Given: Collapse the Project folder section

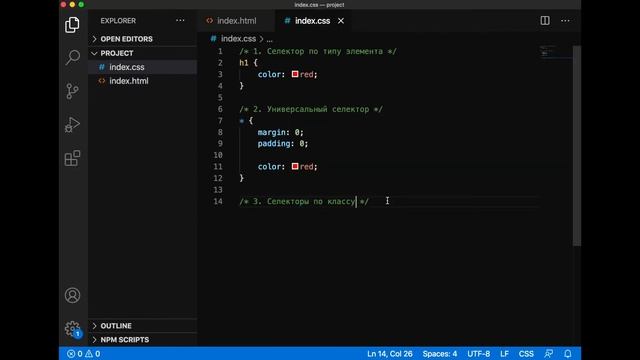Looking at the screenshot, I should 142,53.
